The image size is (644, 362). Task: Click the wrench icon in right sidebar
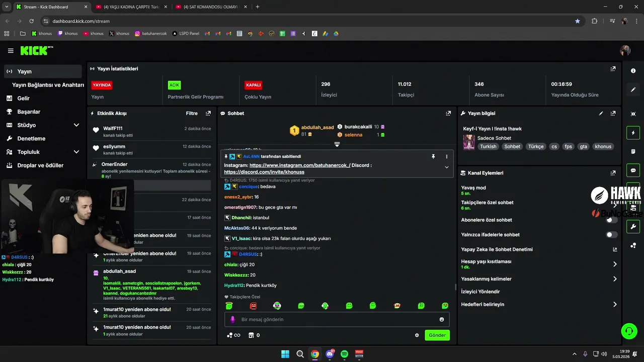pyautogui.click(x=633, y=227)
